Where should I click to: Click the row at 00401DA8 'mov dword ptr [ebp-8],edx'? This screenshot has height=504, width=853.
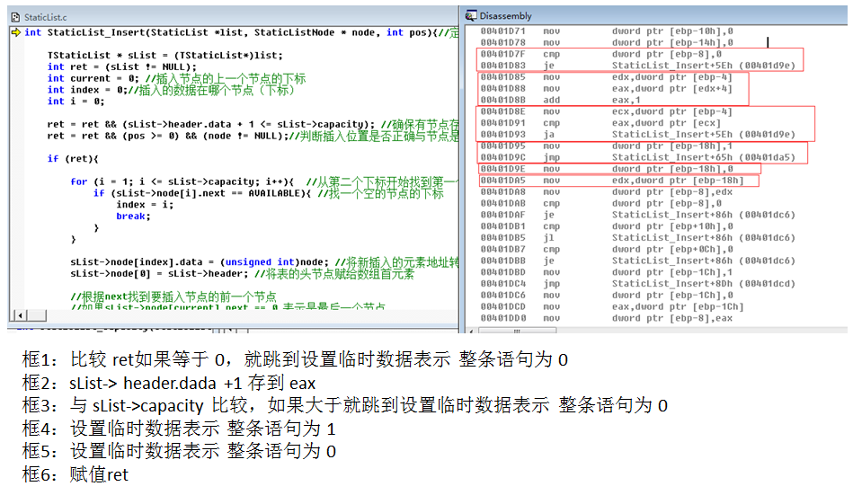[x=606, y=192]
